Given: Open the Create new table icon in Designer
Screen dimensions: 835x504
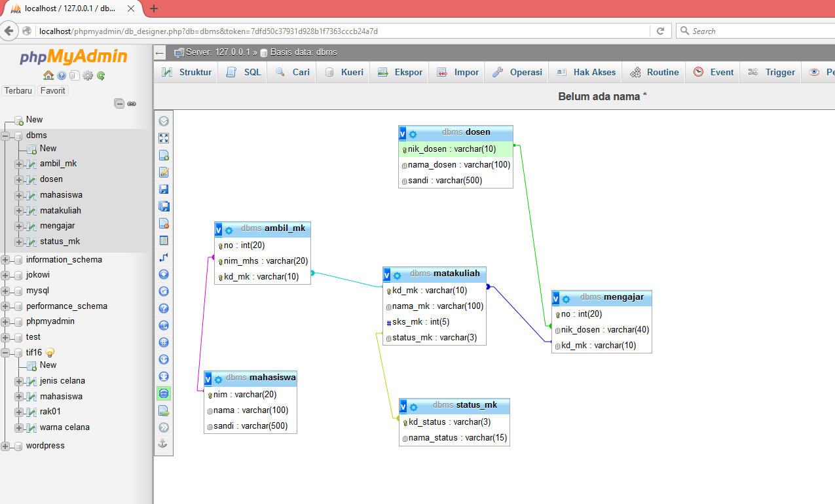Looking at the screenshot, I should 163,154.
